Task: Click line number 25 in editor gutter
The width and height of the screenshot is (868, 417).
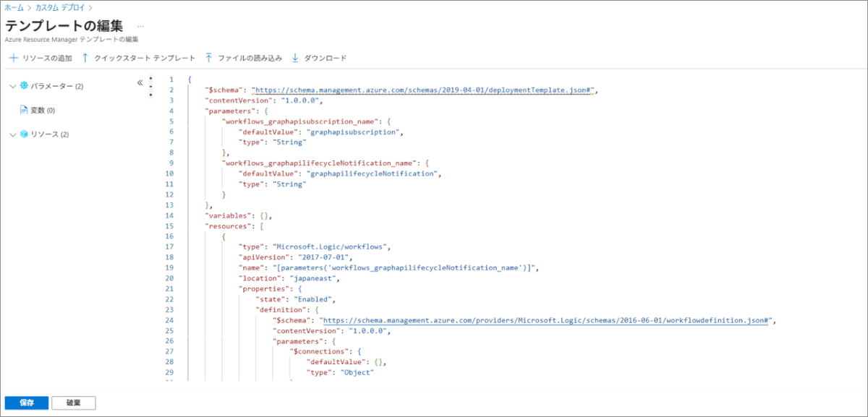Action: click(169, 331)
